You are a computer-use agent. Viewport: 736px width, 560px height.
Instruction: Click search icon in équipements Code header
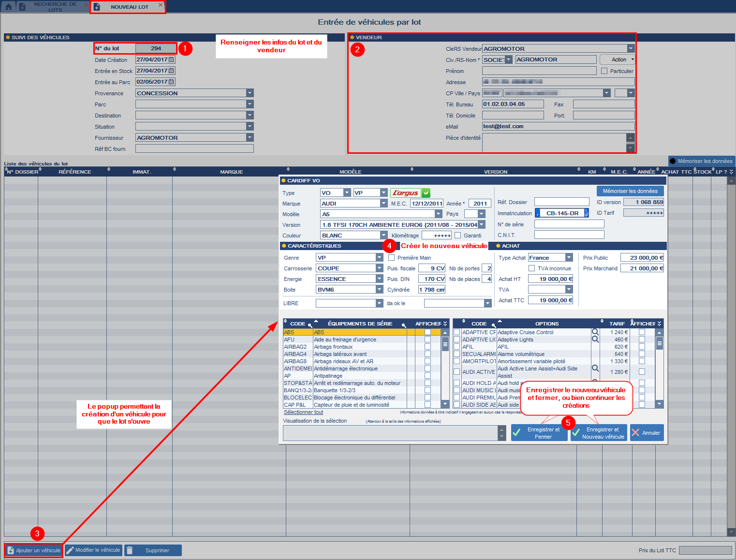click(x=309, y=325)
